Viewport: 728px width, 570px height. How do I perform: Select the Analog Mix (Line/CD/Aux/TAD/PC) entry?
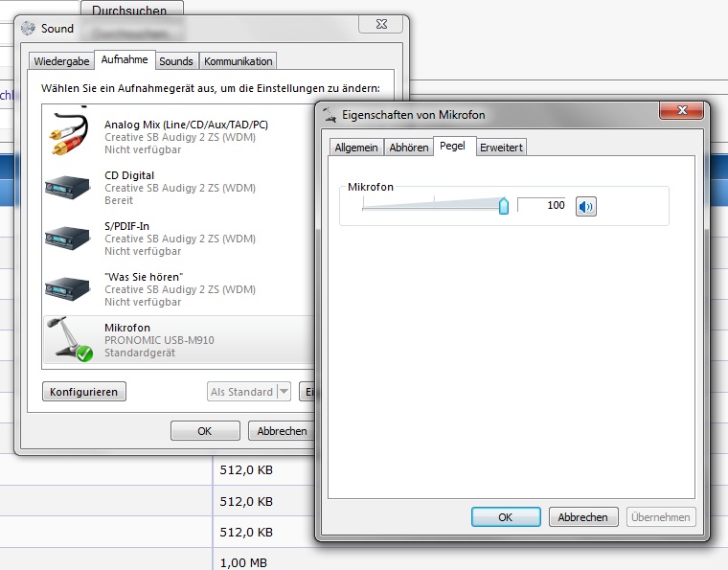(186, 125)
